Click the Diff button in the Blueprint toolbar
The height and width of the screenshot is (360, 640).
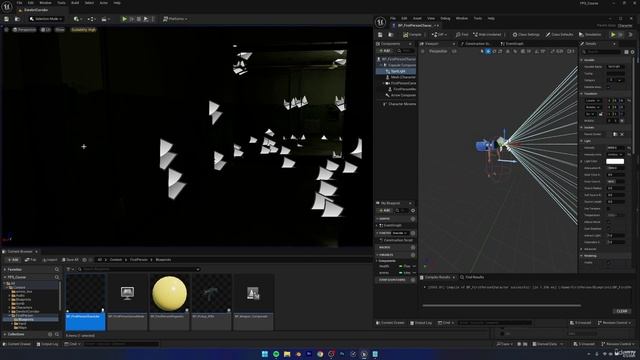[439, 35]
